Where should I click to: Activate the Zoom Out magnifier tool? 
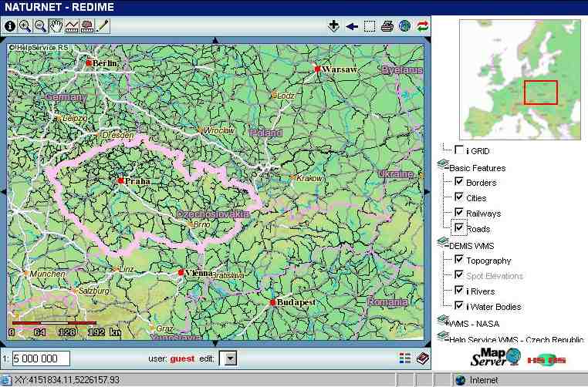point(40,26)
